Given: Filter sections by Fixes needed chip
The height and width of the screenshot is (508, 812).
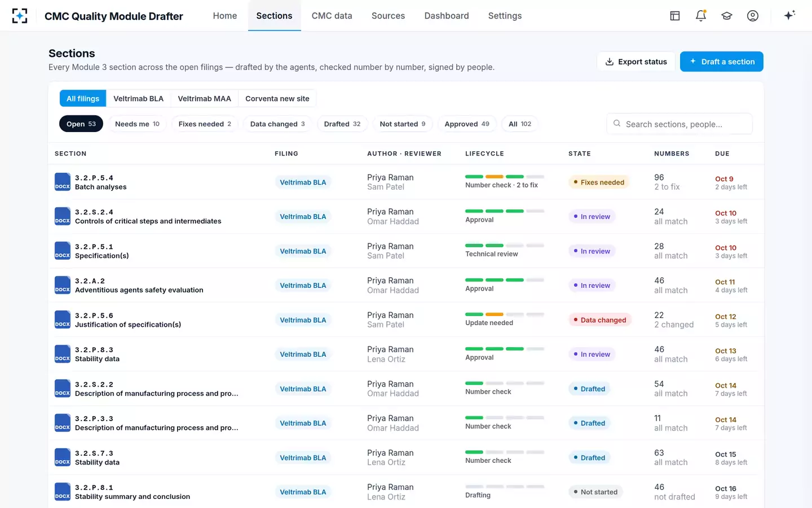Looking at the screenshot, I should pos(205,124).
